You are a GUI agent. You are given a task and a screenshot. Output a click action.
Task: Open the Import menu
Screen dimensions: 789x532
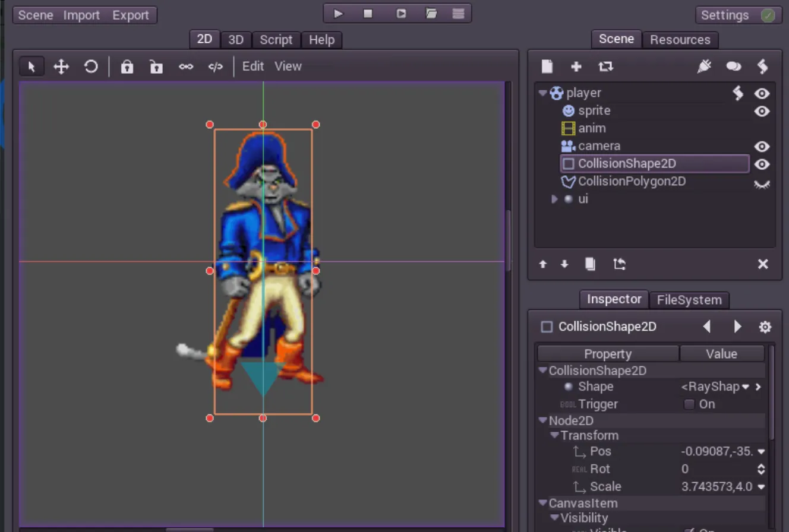click(x=82, y=15)
